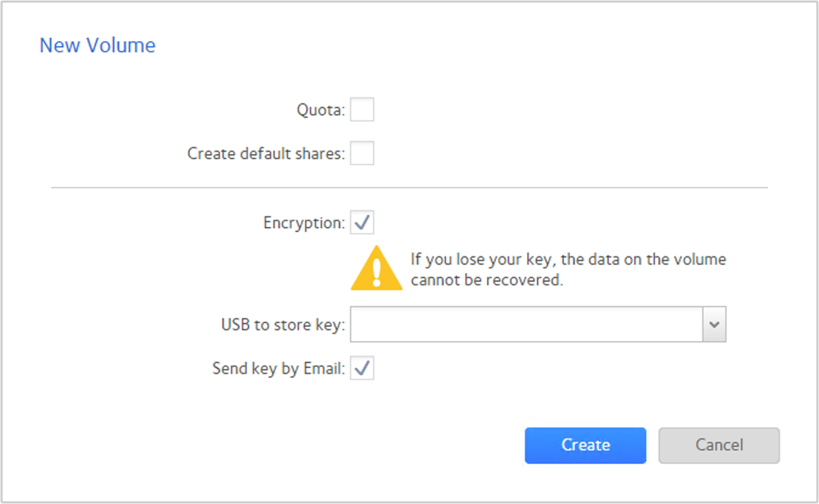Click the exclamation mark inside the warning sign
819x504 pixels.
click(376, 270)
